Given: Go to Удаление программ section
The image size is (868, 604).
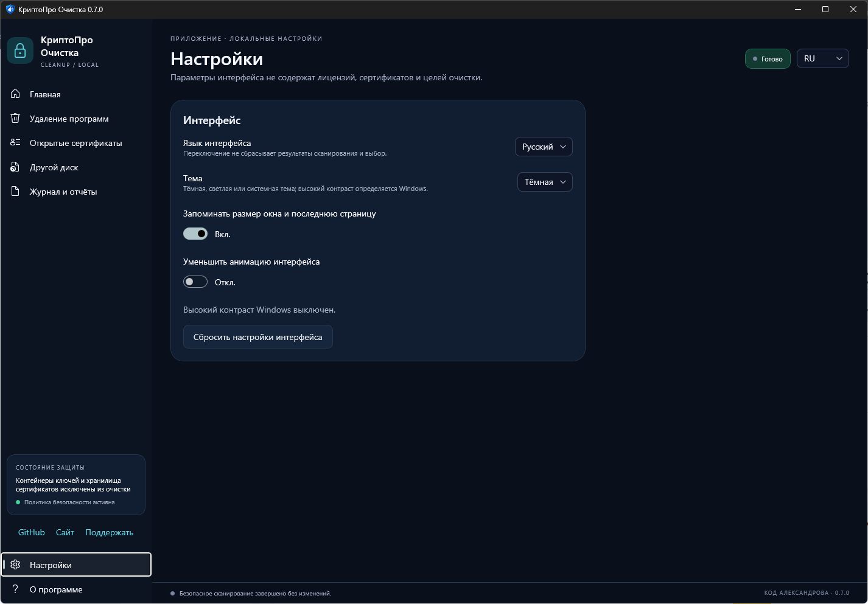Looking at the screenshot, I should [x=69, y=119].
